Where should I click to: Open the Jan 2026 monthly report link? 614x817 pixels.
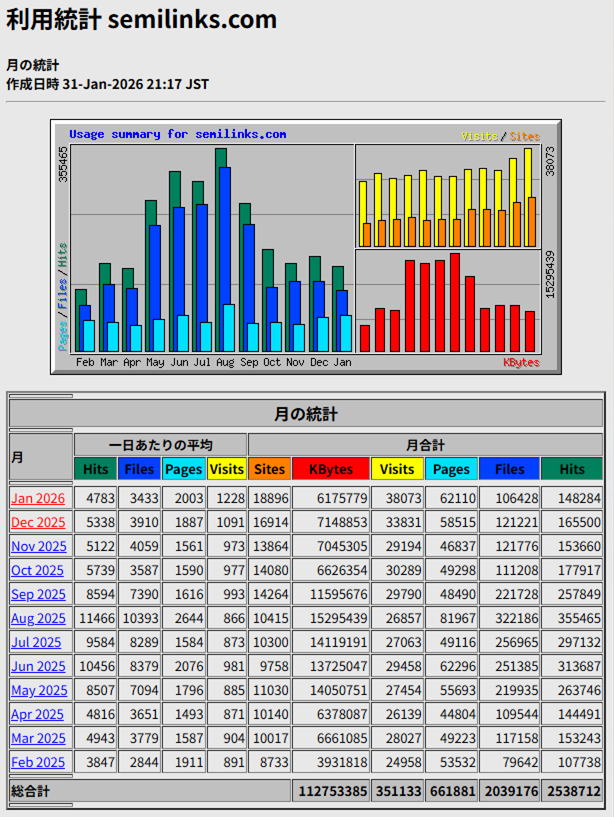[38, 498]
